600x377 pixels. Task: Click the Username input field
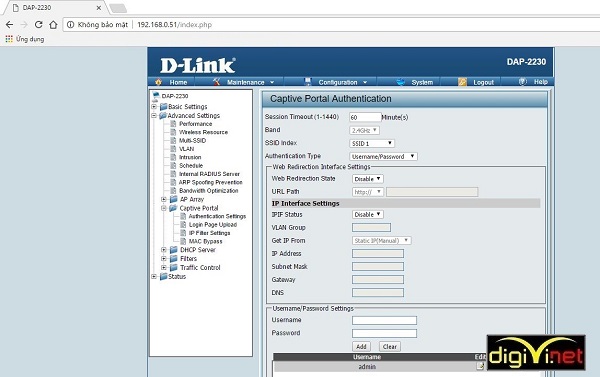tap(384, 320)
